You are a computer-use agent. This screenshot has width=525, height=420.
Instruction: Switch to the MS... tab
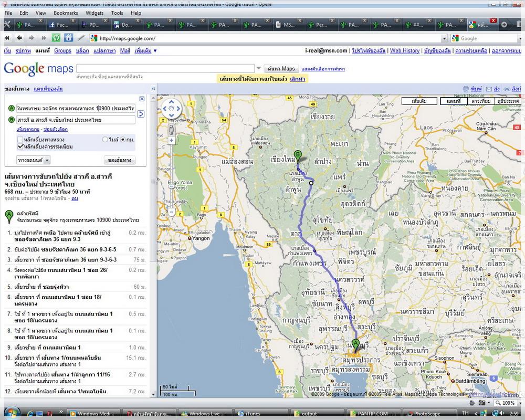[x=288, y=25]
